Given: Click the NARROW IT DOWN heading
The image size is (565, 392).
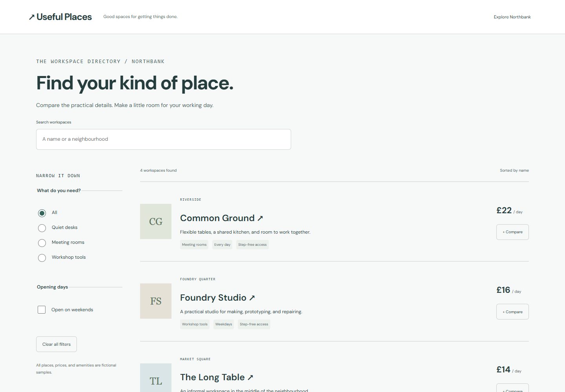Looking at the screenshot, I should tap(58, 176).
